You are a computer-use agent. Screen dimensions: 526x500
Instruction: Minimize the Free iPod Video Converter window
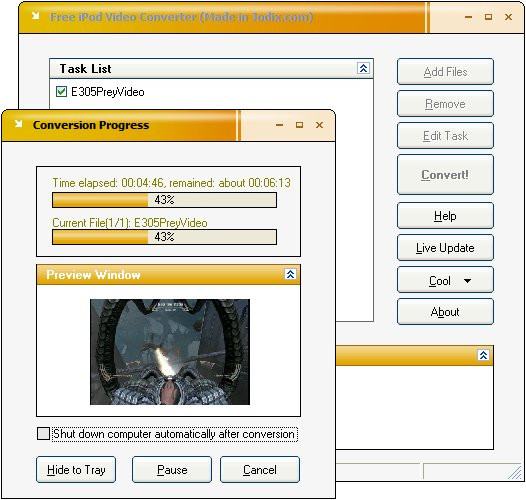coord(469,17)
